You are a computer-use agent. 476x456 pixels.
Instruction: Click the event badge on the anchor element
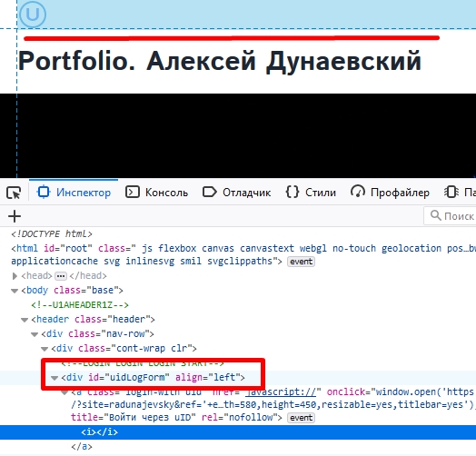301,418
